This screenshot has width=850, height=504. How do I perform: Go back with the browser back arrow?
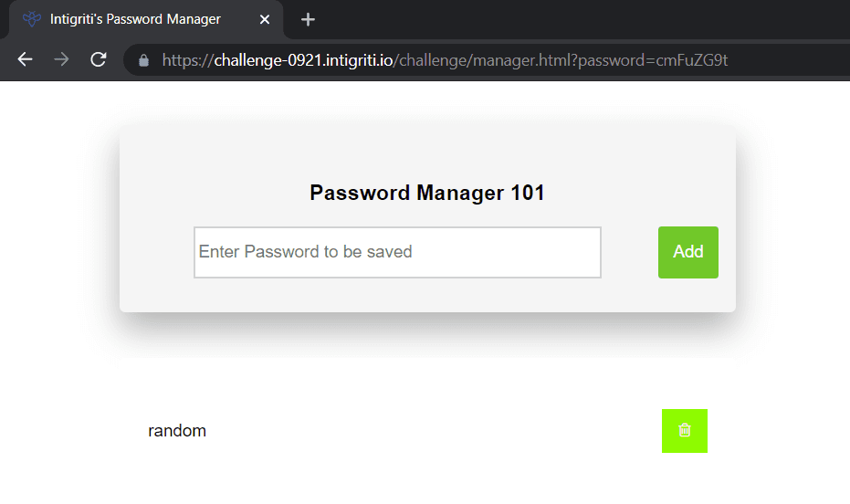point(25,59)
